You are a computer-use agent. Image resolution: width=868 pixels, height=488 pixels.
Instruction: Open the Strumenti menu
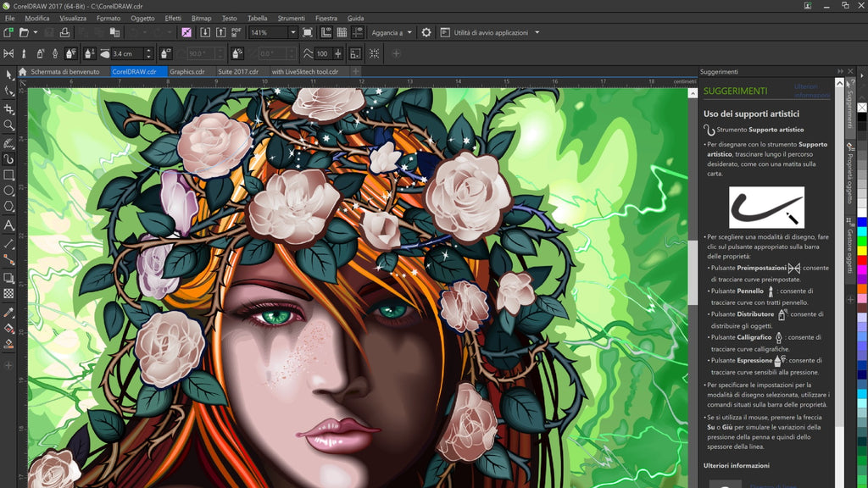click(292, 19)
